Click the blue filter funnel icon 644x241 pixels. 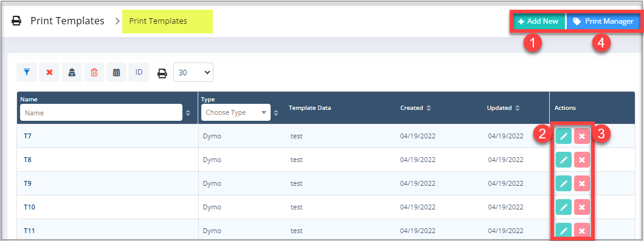[x=27, y=72]
